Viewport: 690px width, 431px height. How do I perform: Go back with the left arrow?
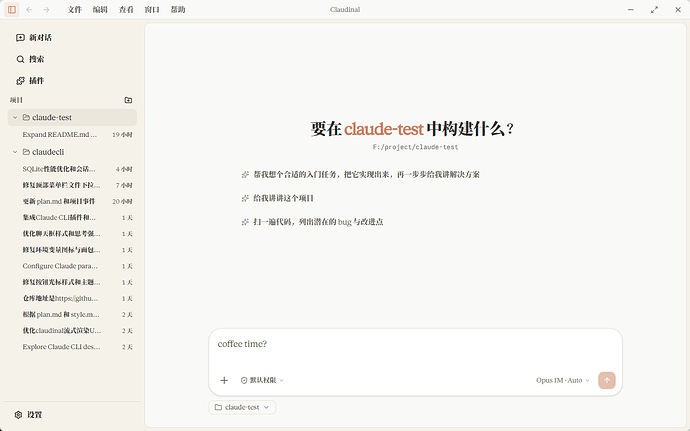[29, 9]
